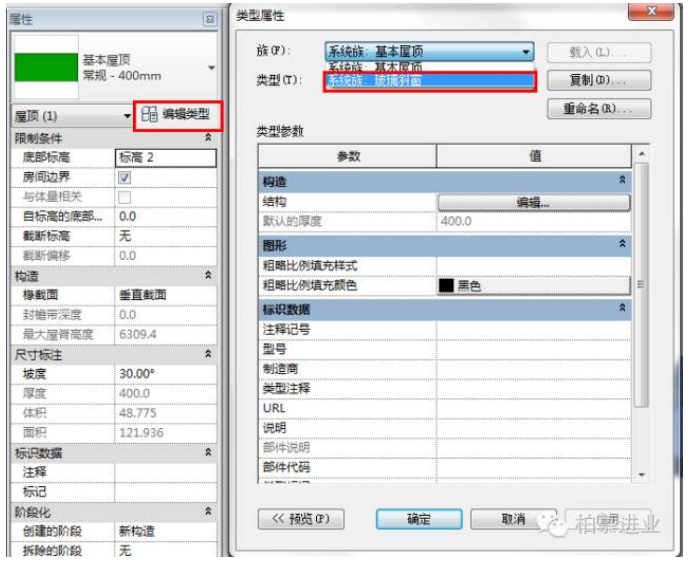Viewport: 693px width, 564px height.
Task: Click the 标记 value cell in properties
Action: coord(166,492)
